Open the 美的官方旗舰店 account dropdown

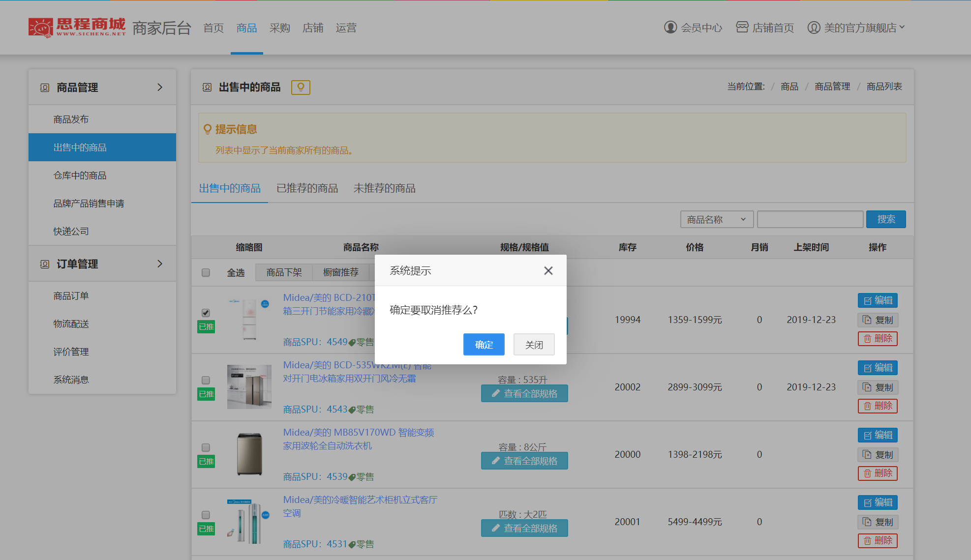[856, 28]
